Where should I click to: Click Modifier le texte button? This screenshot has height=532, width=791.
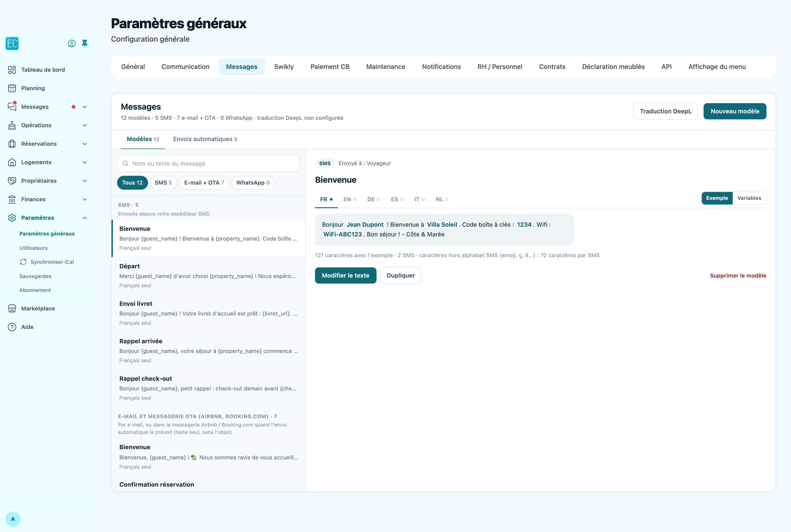[345, 275]
